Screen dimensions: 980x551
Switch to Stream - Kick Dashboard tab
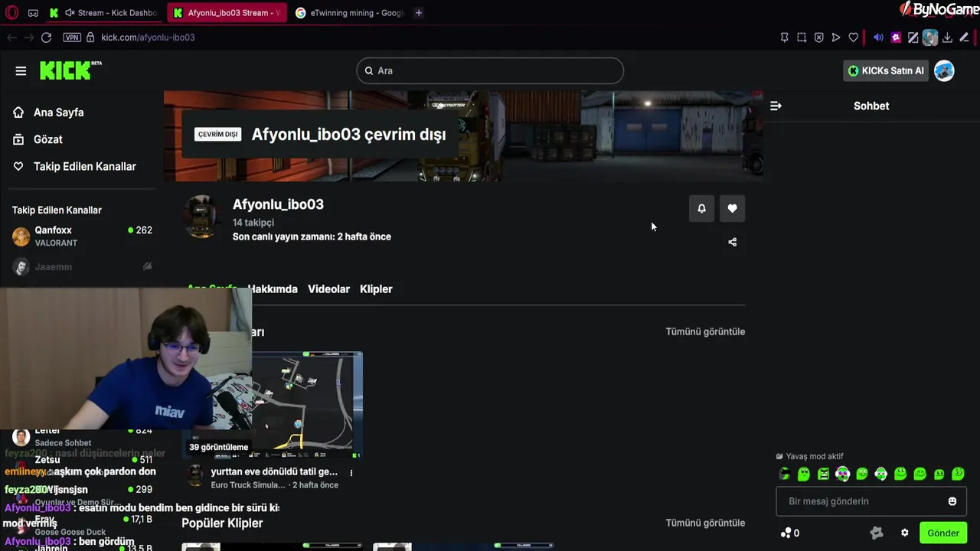click(103, 12)
